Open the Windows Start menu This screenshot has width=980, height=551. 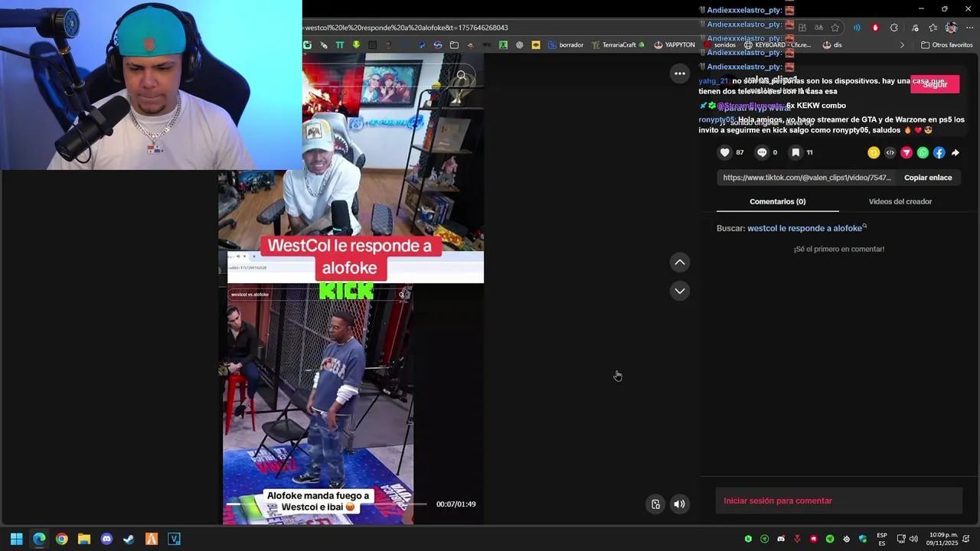click(x=16, y=539)
